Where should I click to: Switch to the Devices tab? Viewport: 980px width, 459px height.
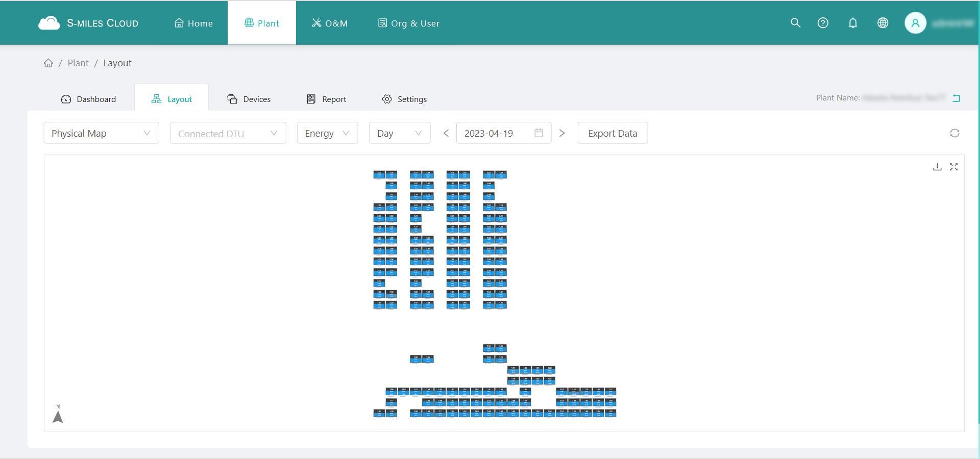click(249, 99)
